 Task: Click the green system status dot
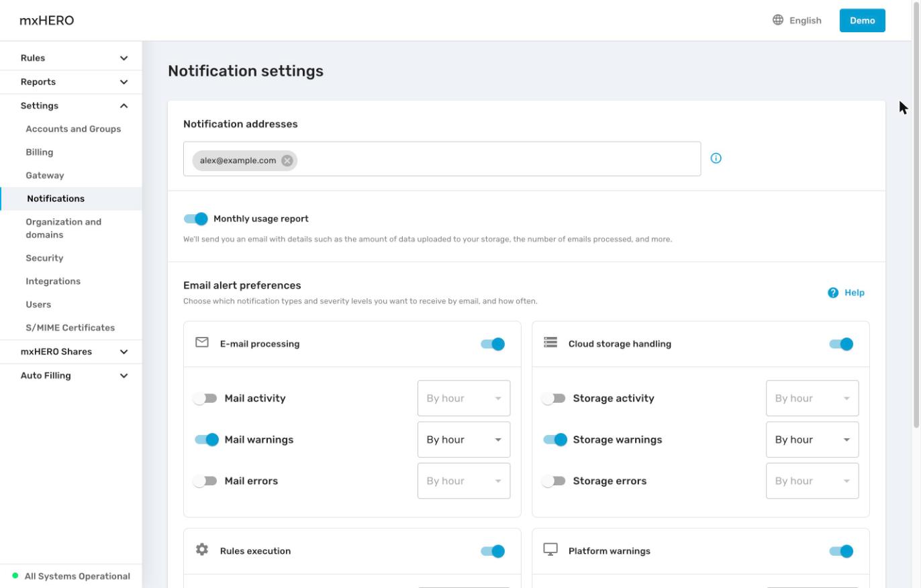(x=15, y=576)
